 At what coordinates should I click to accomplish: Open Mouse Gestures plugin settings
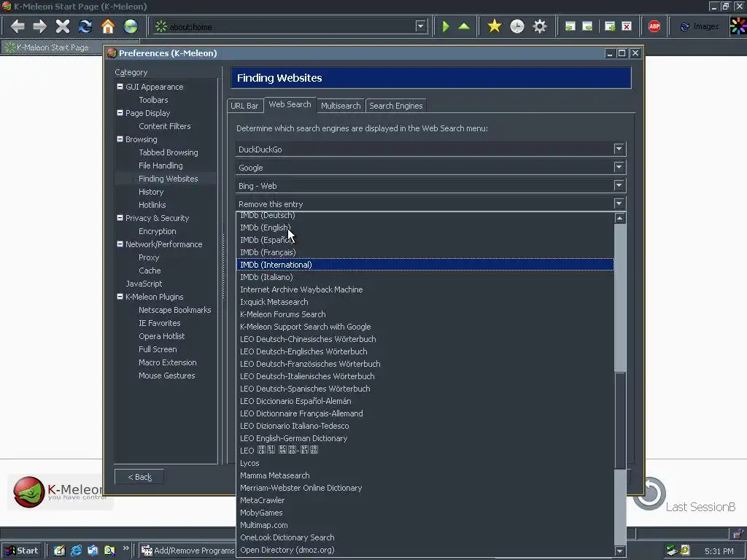coord(167,376)
